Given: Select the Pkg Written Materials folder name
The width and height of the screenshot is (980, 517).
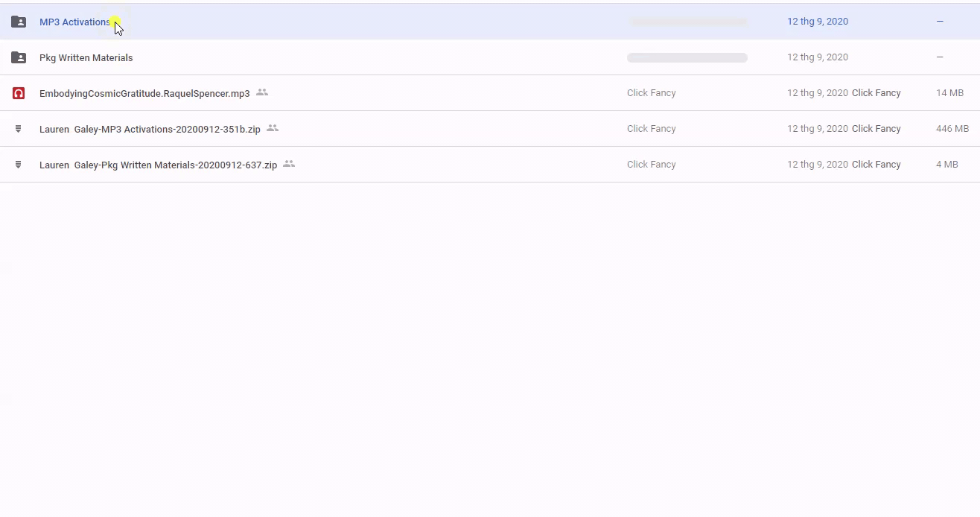Looking at the screenshot, I should coord(86,57).
